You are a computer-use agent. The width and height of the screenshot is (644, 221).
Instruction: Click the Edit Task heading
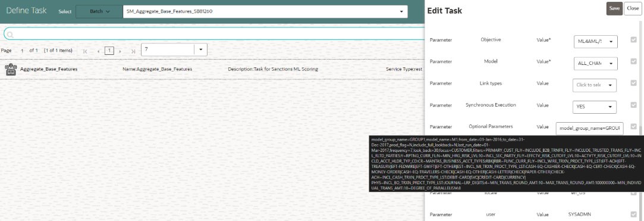pos(444,11)
